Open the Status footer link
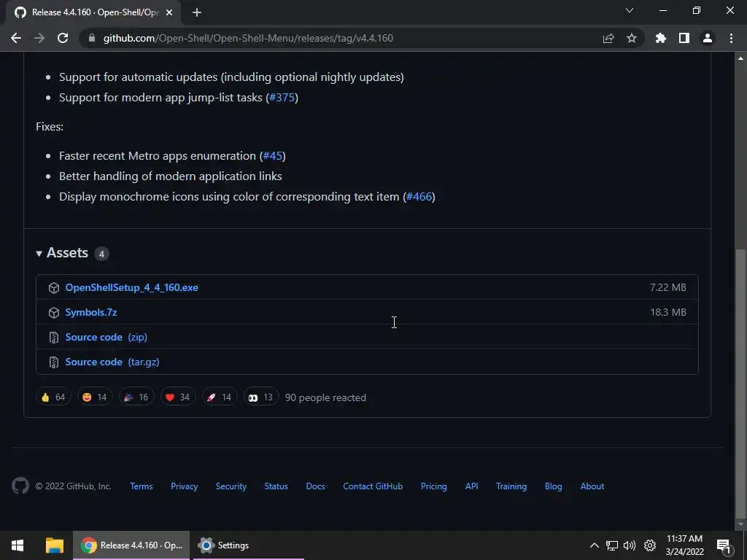Screen dimensions: 747x560 276,486
